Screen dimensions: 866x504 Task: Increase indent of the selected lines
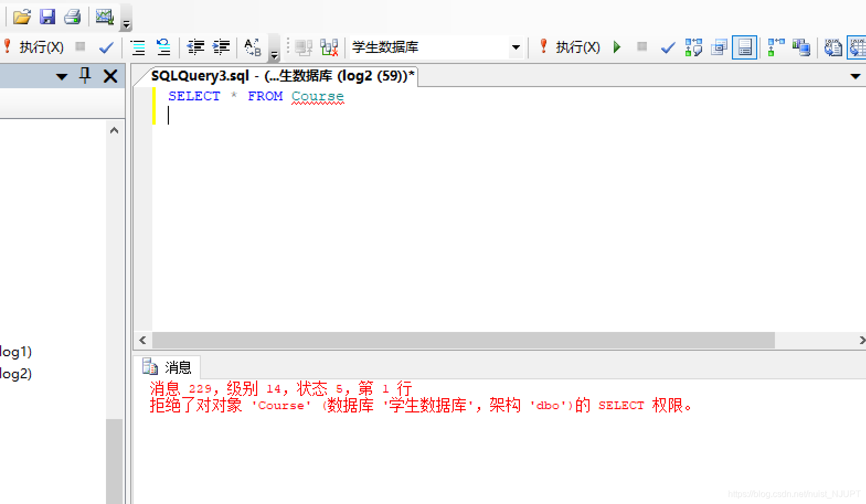[x=221, y=47]
